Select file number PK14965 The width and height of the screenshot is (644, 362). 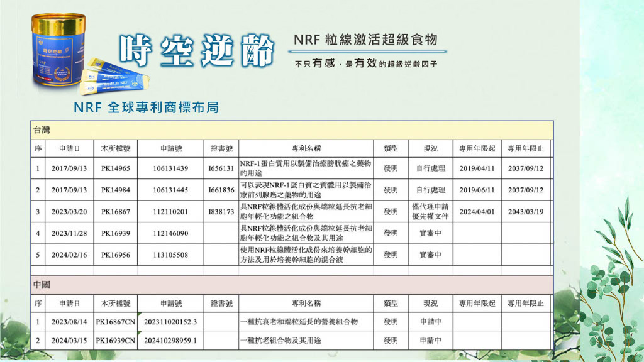coord(116,168)
